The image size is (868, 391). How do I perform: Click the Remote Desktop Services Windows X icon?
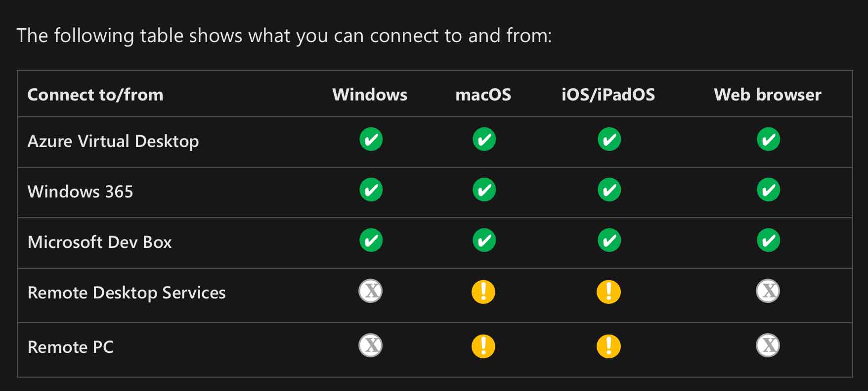pos(371,291)
